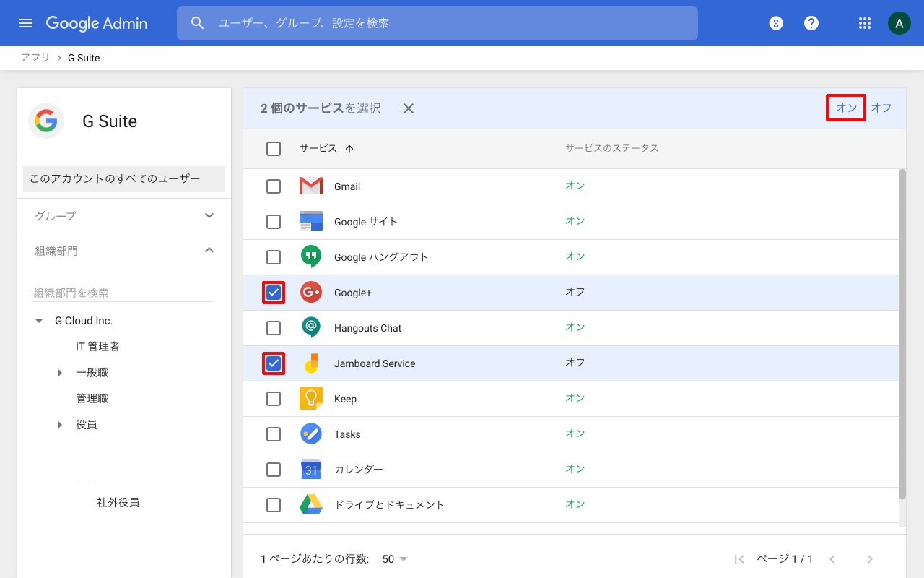The width and height of the screenshot is (924, 578).
Task: Expand the 一般職 tree node
Action: (x=61, y=373)
